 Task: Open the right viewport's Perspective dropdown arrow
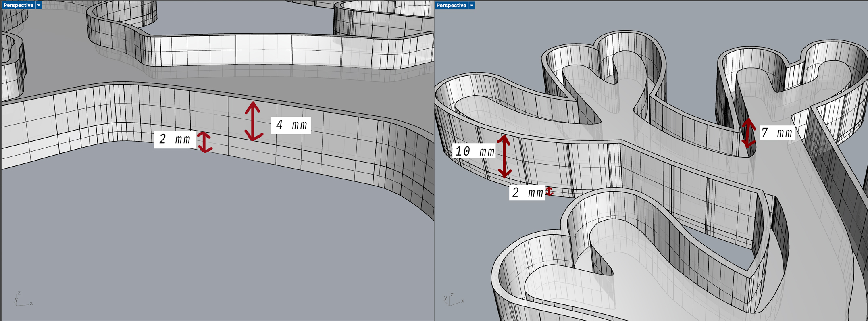click(x=471, y=5)
